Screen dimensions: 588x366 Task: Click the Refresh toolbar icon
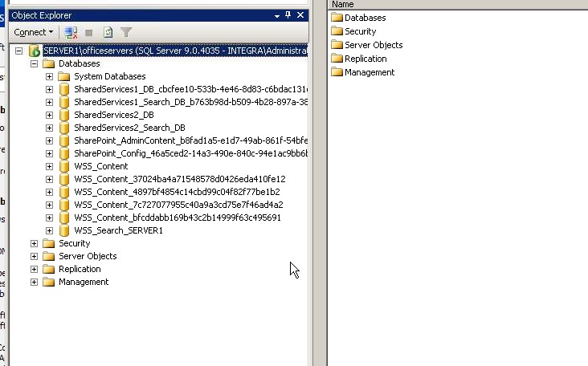coord(108,33)
